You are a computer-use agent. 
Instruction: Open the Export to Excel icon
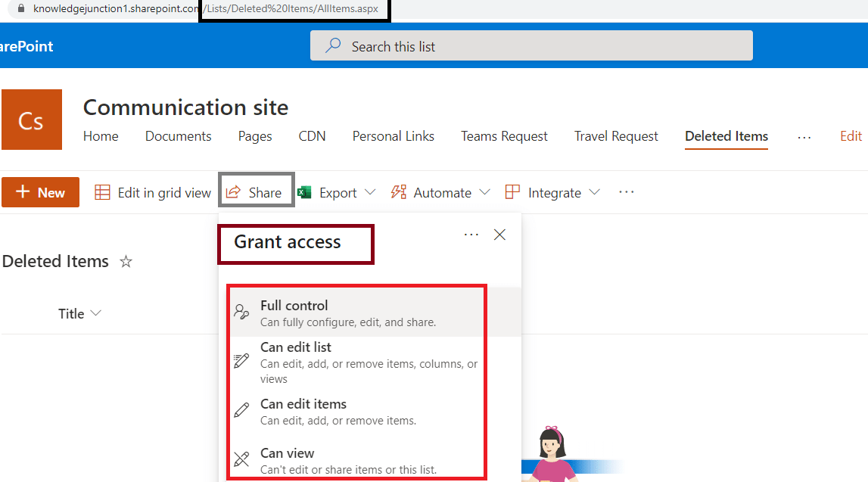pos(304,192)
